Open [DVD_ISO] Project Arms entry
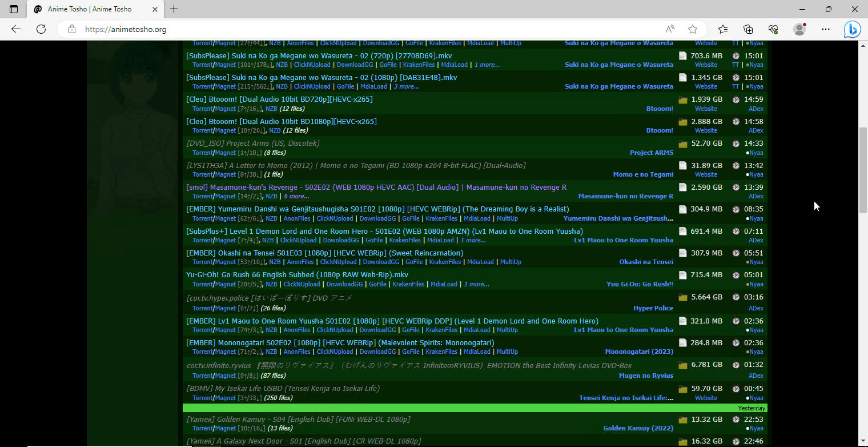 [253, 143]
